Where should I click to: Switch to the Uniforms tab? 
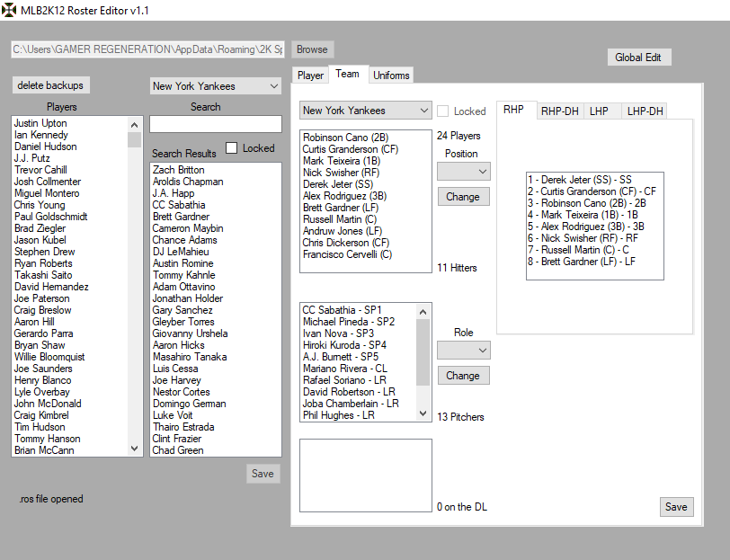tap(391, 75)
